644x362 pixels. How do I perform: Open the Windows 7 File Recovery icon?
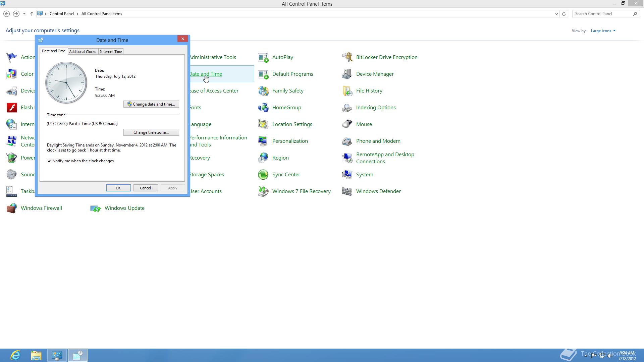click(263, 191)
